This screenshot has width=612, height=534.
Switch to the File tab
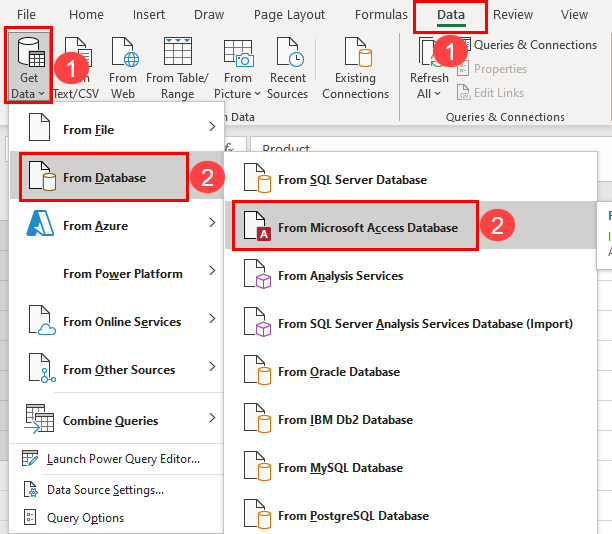point(26,15)
